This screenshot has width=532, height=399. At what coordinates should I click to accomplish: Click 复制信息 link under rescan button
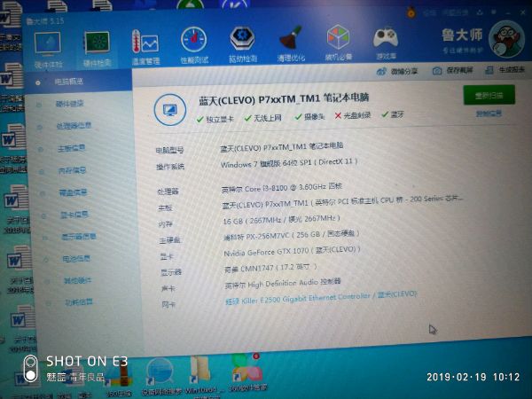489,113
